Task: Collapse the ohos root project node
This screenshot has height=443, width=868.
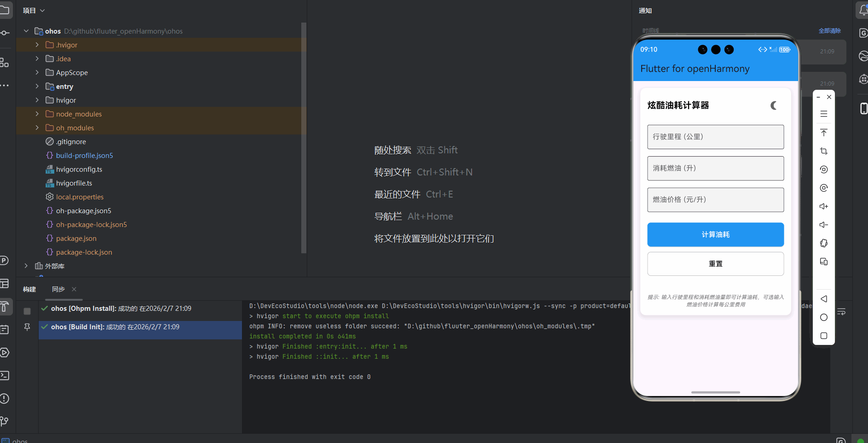Action: tap(26, 31)
